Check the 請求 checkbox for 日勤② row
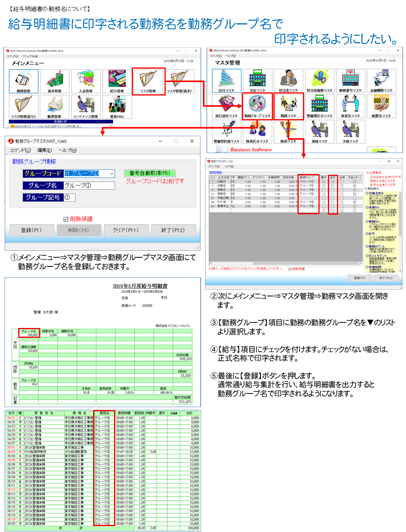The image size is (406, 532). pos(324,185)
